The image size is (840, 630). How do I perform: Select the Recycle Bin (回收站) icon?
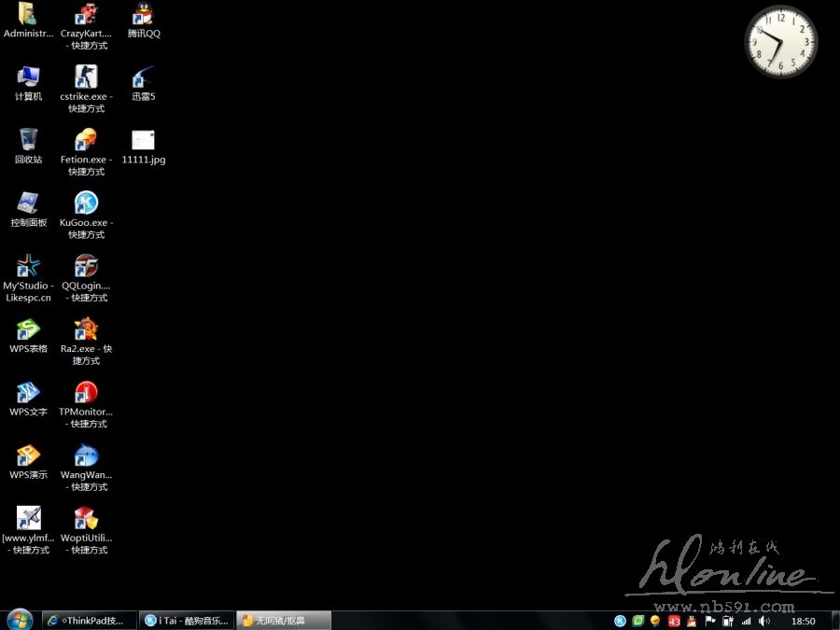[x=28, y=140]
